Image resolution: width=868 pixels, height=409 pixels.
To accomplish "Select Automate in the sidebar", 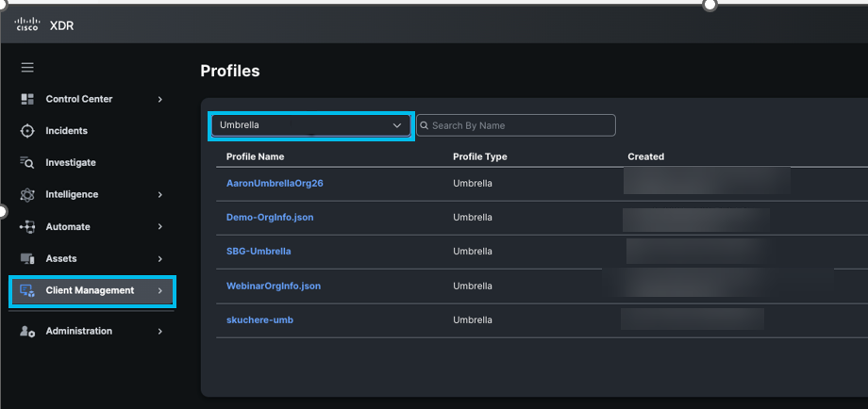I will tap(68, 226).
